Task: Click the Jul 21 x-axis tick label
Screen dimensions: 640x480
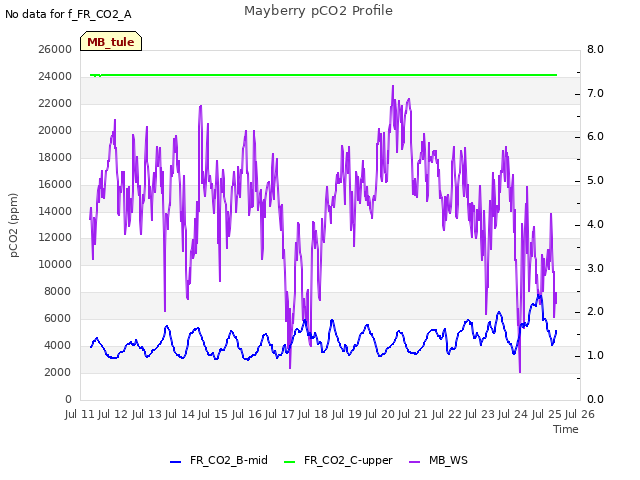Action: (413, 414)
